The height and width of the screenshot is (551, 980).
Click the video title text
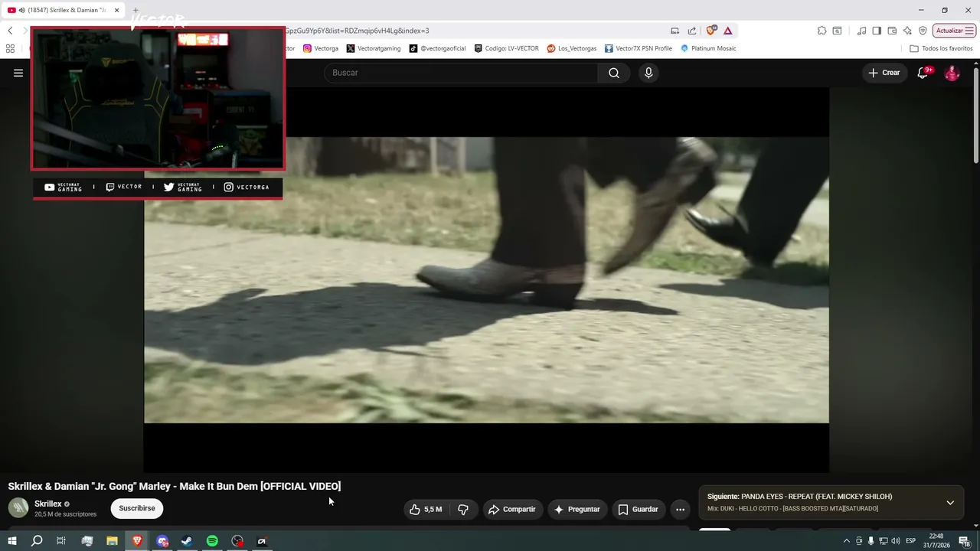tap(175, 486)
